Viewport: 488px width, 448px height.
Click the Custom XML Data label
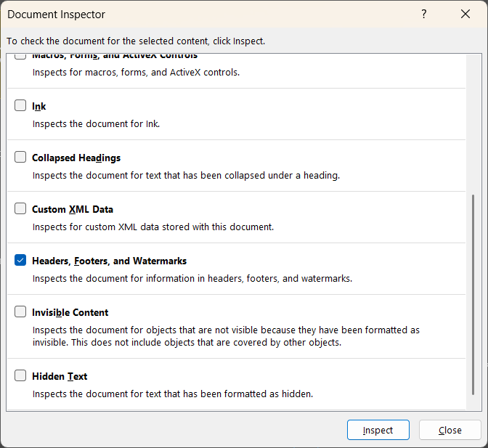(x=73, y=209)
